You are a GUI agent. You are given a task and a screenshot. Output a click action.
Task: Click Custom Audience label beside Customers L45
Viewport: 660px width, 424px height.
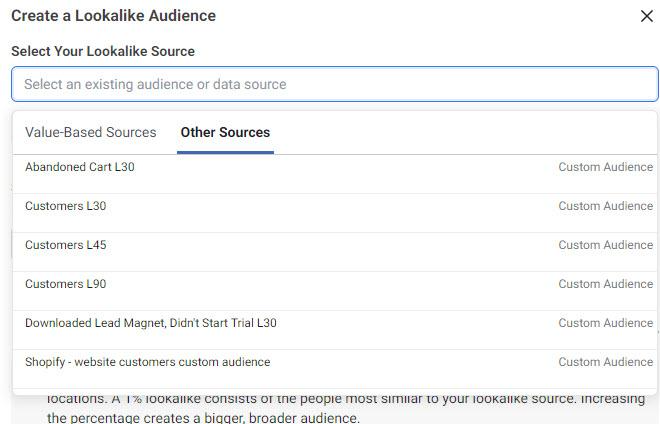click(605, 245)
